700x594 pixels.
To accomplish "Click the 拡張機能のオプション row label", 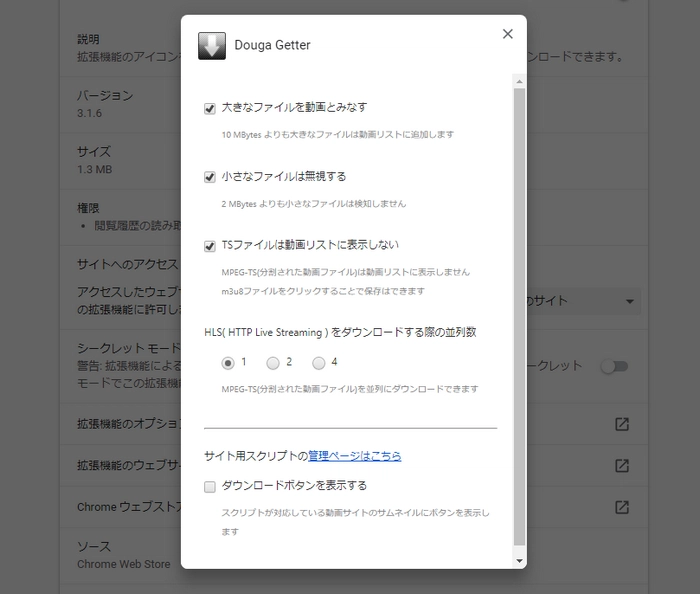I will click(x=128, y=425).
